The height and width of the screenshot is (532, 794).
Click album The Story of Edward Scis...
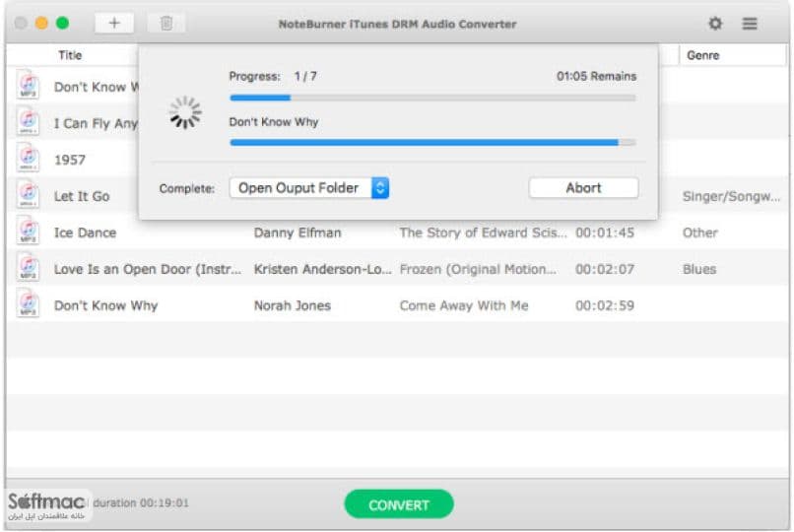click(483, 233)
